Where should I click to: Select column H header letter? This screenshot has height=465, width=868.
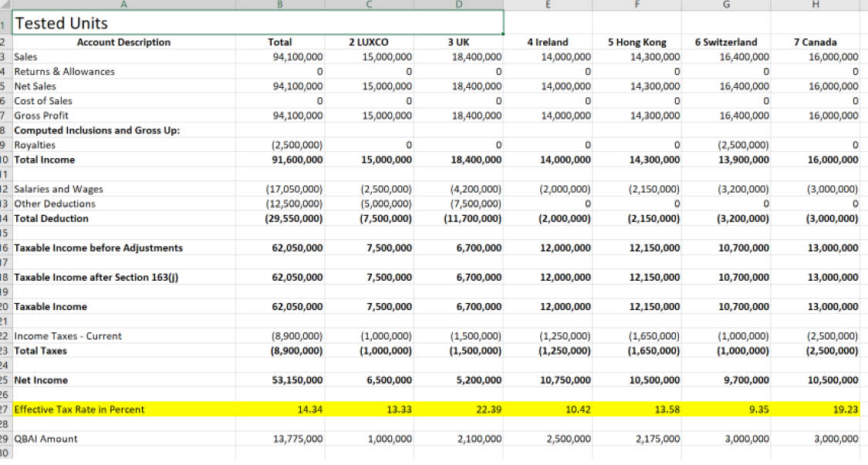(816, 5)
